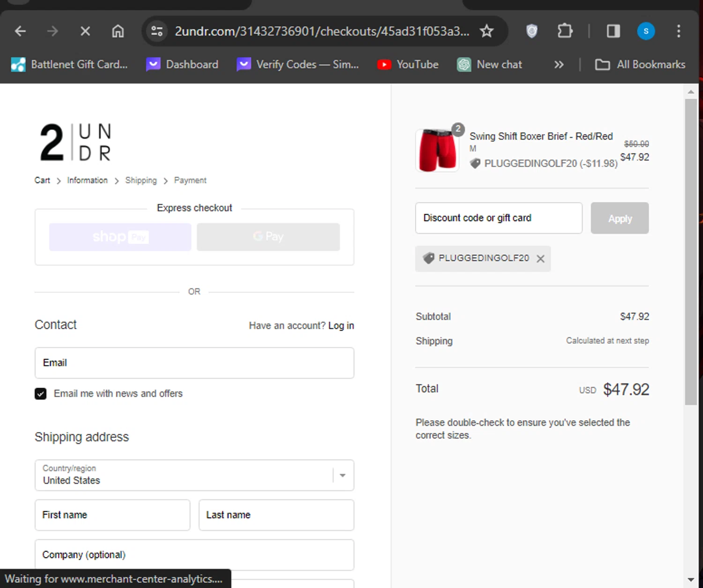Go back using the browser back arrow

pos(20,31)
